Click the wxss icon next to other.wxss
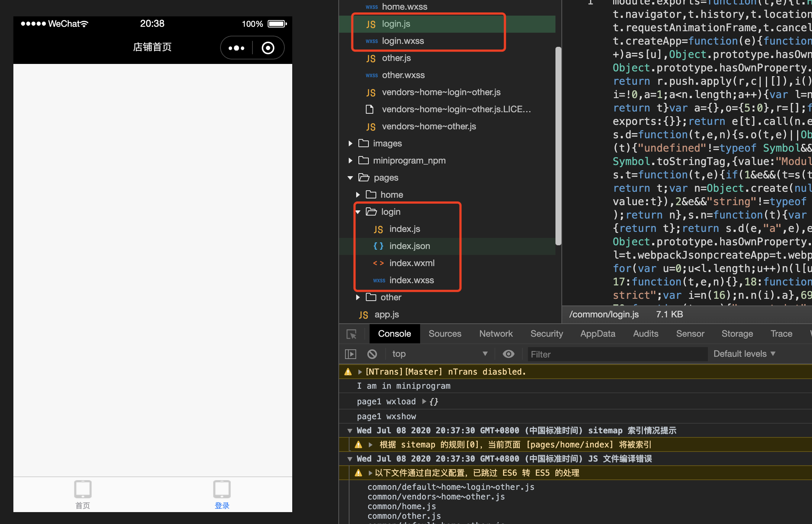 (371, 75)
